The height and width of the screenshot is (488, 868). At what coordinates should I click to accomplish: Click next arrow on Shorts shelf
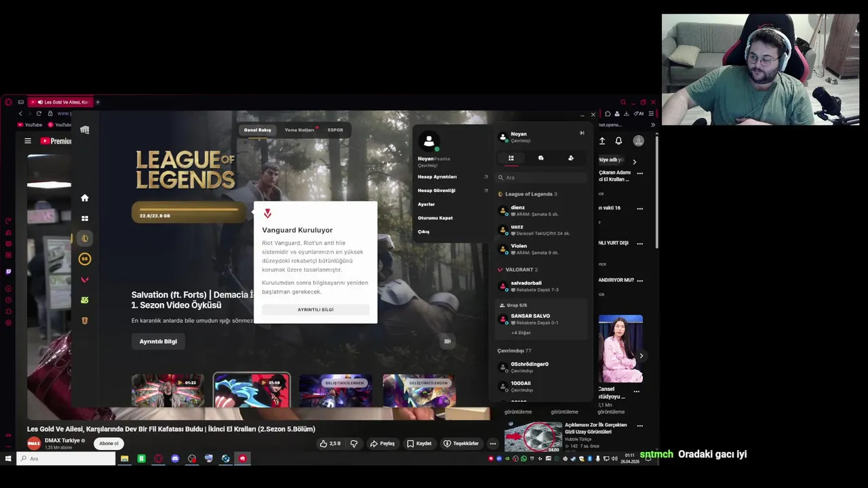point(641,356)
